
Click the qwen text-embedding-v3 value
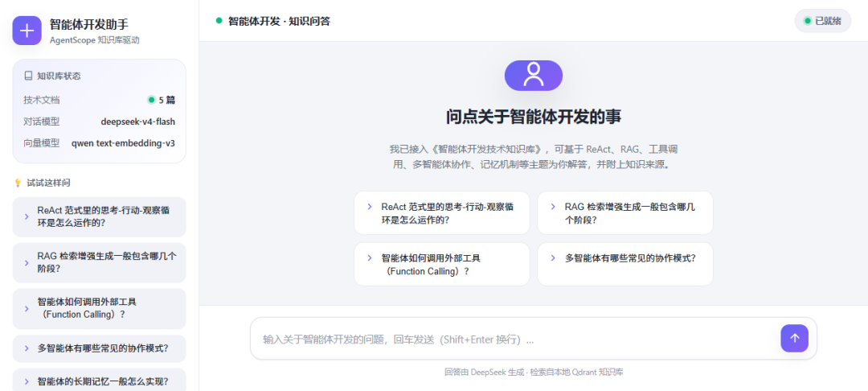pos(124,143)
